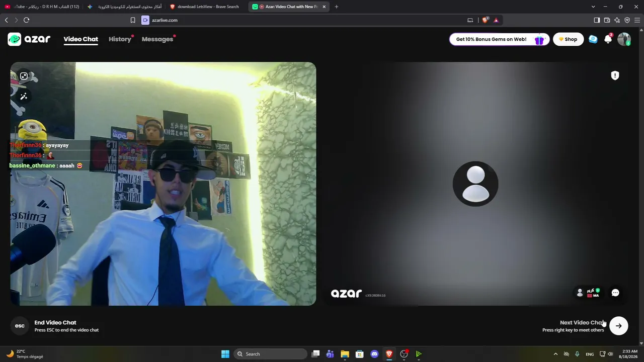Click the ENG language indicator
Screen dimensions: 644x362
click(x=590, y=354)
